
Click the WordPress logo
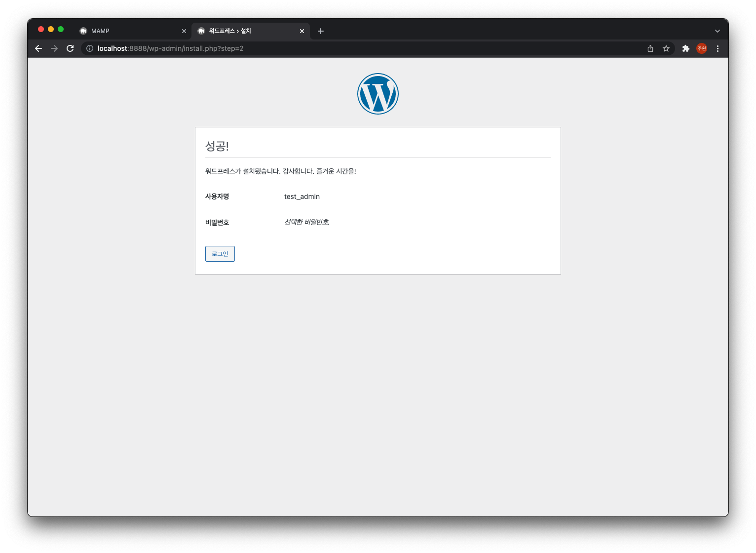[x=378, y=94]
